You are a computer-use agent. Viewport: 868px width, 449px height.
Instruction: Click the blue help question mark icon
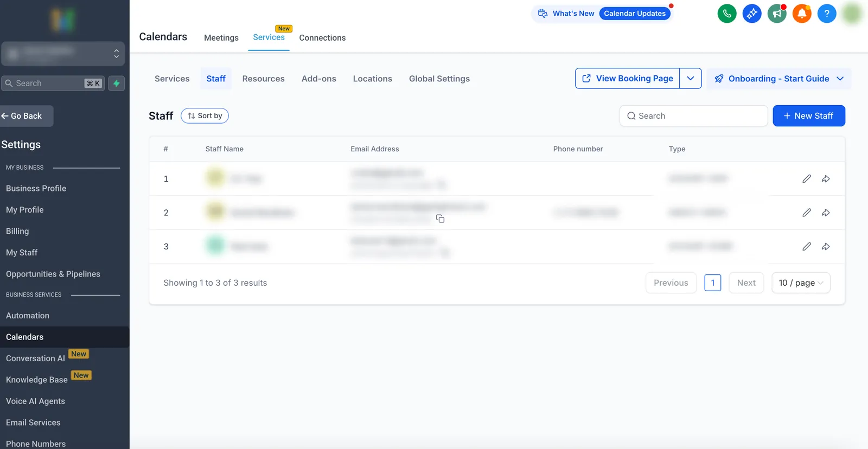827,14
